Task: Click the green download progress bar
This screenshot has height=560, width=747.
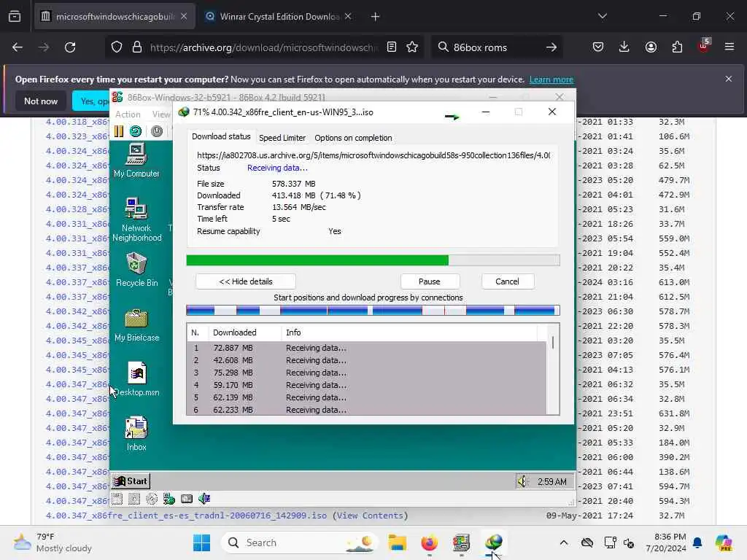Action: coord(373,260)
